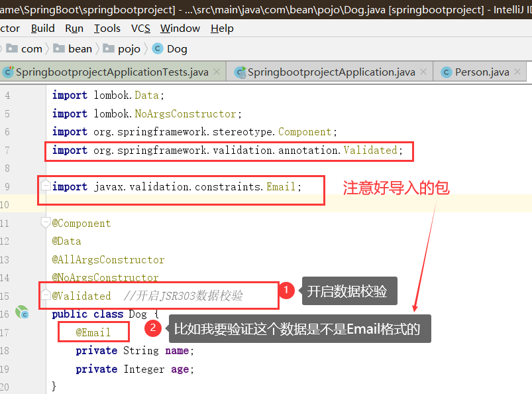Viewport: 532px width, 394px height.
Task: Click Email in the javax import line
Action: [x=281, y=186]
